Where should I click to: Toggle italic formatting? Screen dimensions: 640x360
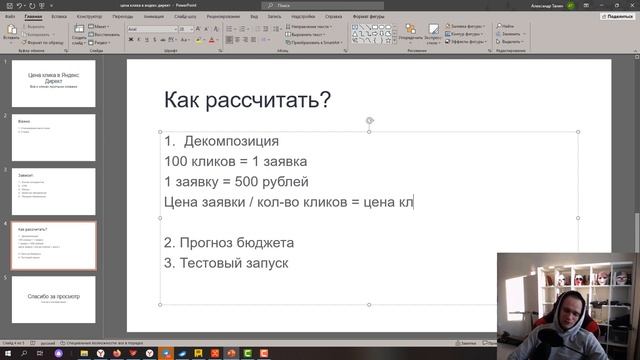(x=139, y=40)
